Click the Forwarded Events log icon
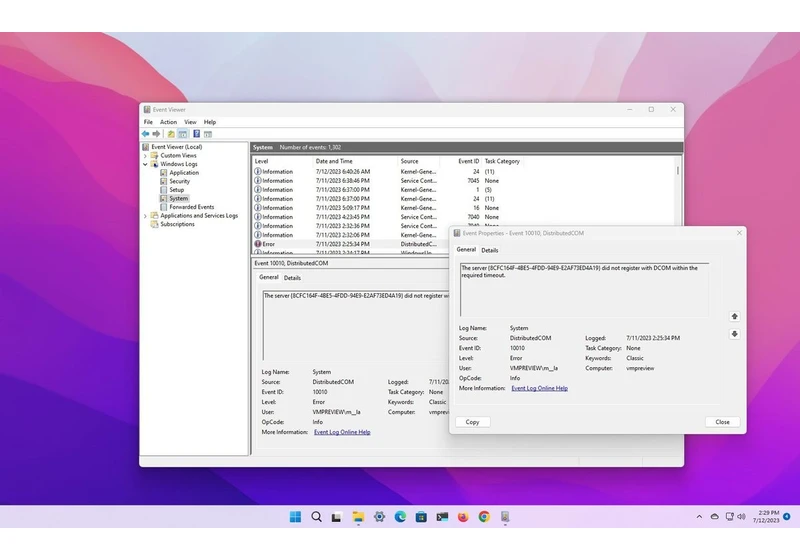800x560 pixels. [x=163, y=207]
